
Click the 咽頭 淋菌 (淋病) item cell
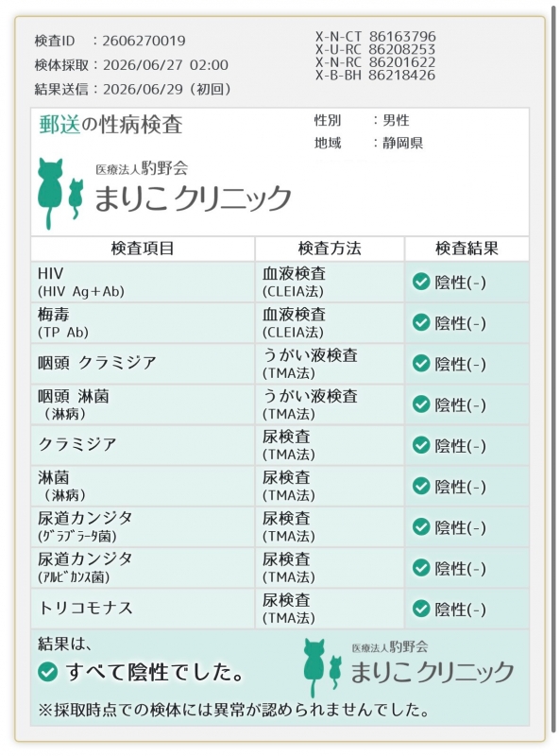point(143,404)
